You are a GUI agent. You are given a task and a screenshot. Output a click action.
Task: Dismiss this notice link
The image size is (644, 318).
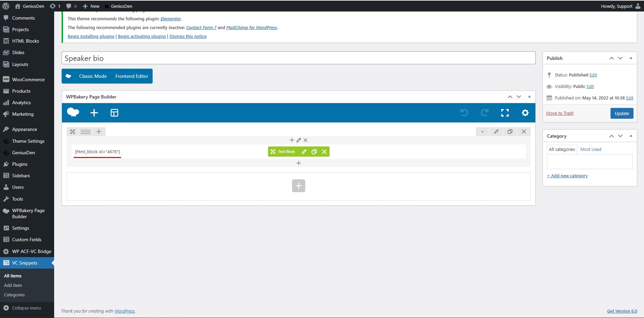click(x=188, y=37)
